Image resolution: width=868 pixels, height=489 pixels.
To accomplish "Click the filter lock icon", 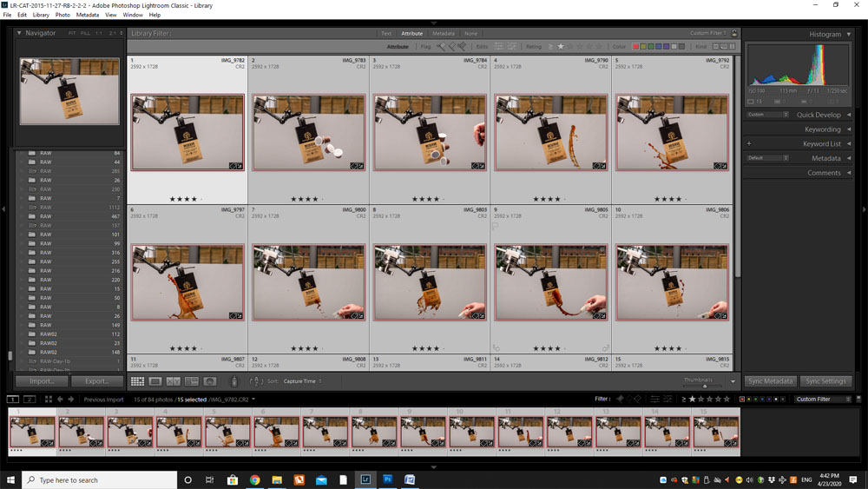I will click(734, 33).
